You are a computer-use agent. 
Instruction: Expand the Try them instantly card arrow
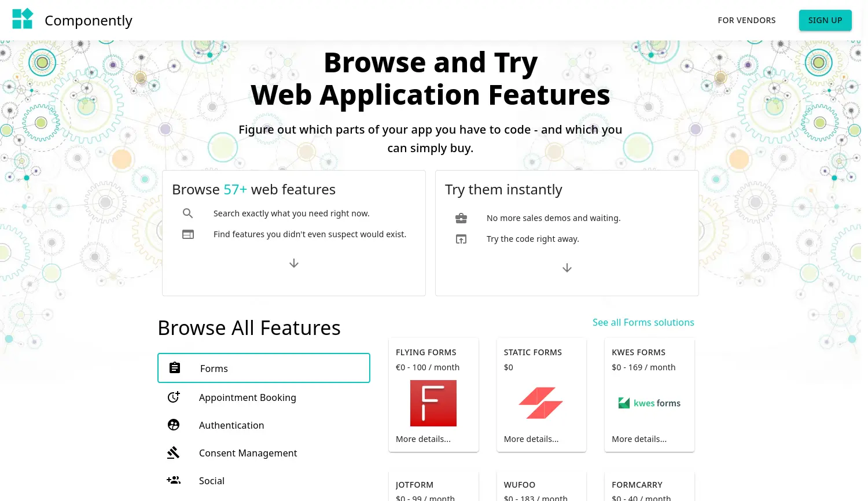[x=567, y=268]
